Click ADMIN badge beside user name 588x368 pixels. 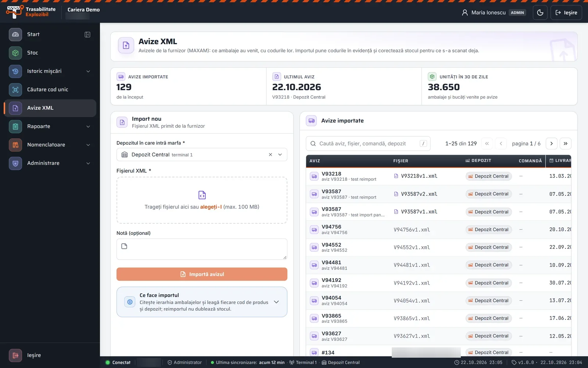click(x=517, y=13)
